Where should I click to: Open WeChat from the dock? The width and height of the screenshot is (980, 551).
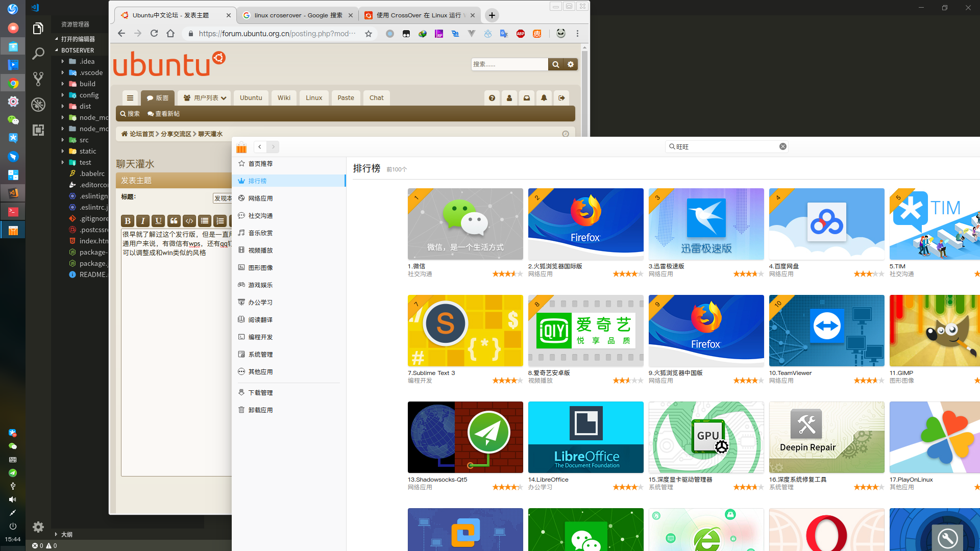[x=13, y=120]
